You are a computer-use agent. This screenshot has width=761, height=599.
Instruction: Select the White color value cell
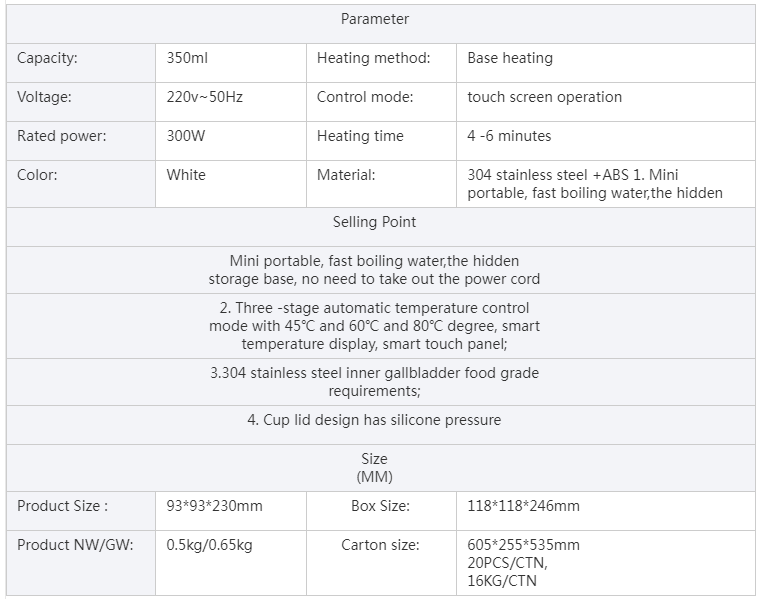[186, 175]
